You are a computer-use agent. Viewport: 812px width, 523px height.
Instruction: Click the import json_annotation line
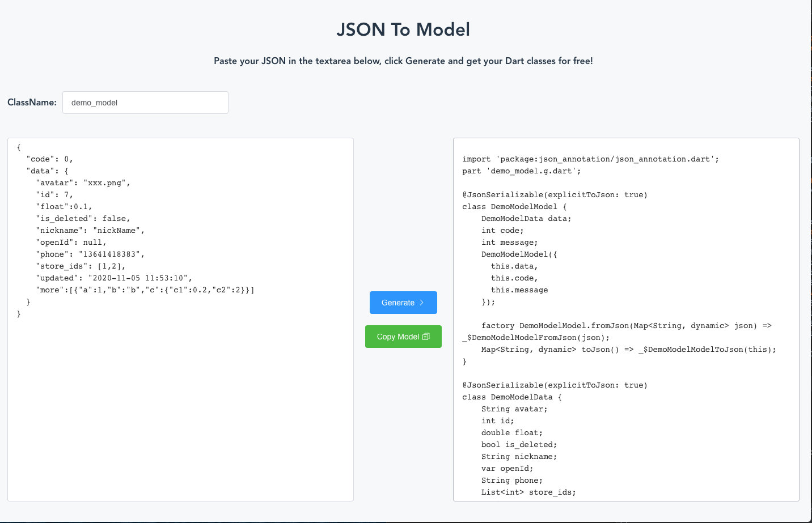click(591, 159)
